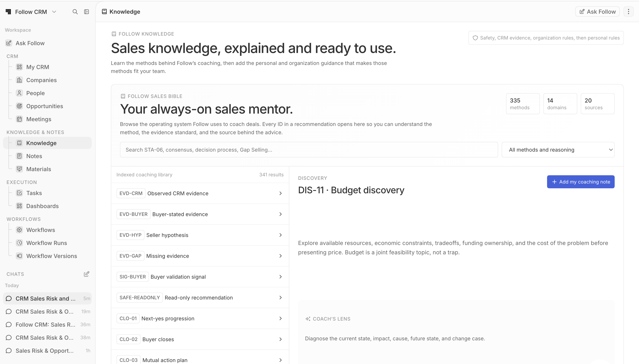Click chat bubble icon for 19m chat
Screen dimensions: 639x364
coord(9,311)
